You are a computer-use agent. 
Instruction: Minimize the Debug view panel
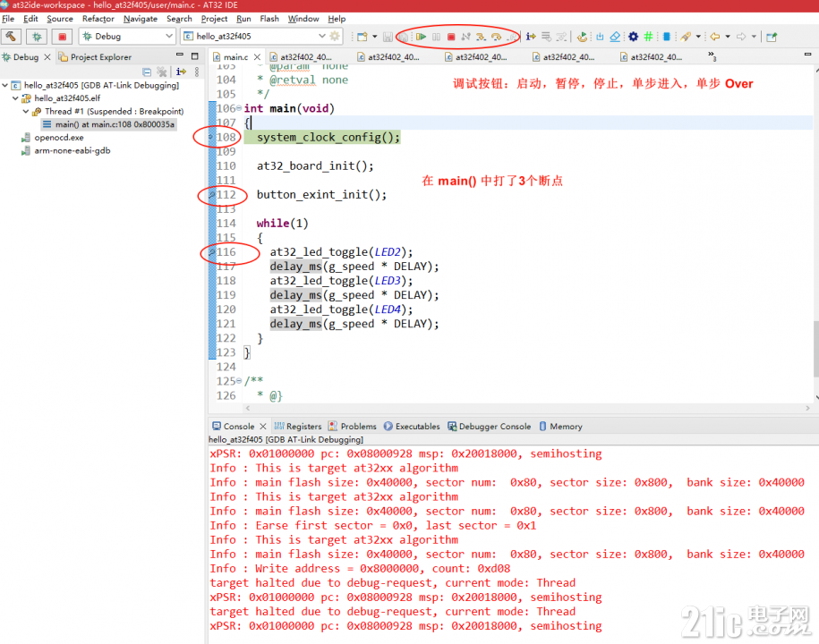pos(180,55)
